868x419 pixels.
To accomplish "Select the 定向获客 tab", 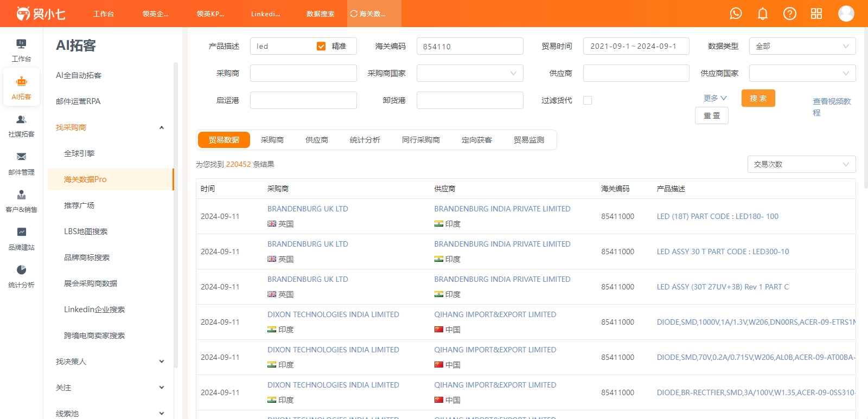I will coord(477,140).
